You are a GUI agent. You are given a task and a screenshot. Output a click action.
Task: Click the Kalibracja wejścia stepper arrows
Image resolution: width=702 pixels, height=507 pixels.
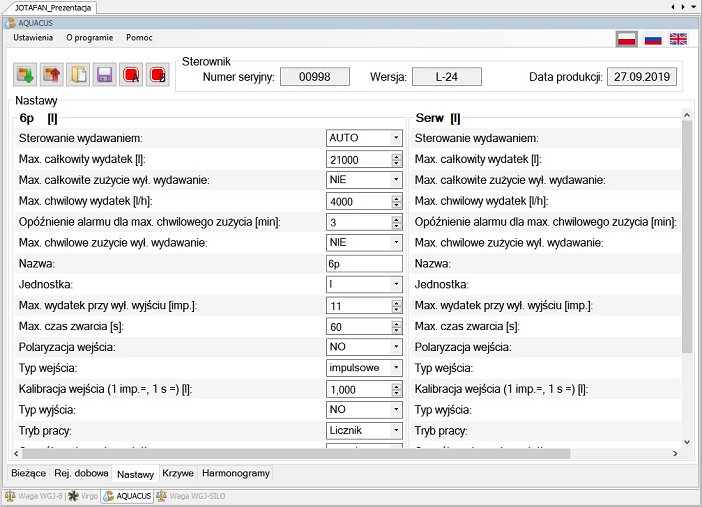[x=396, y=390]
